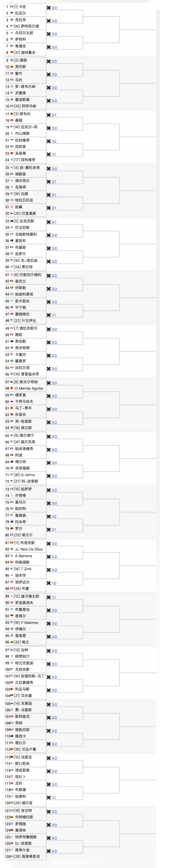Click rackets icon beside 维尔塔宁 vs 威尔沃思
The width and height of the screenshot is (171, 868).
49,437
